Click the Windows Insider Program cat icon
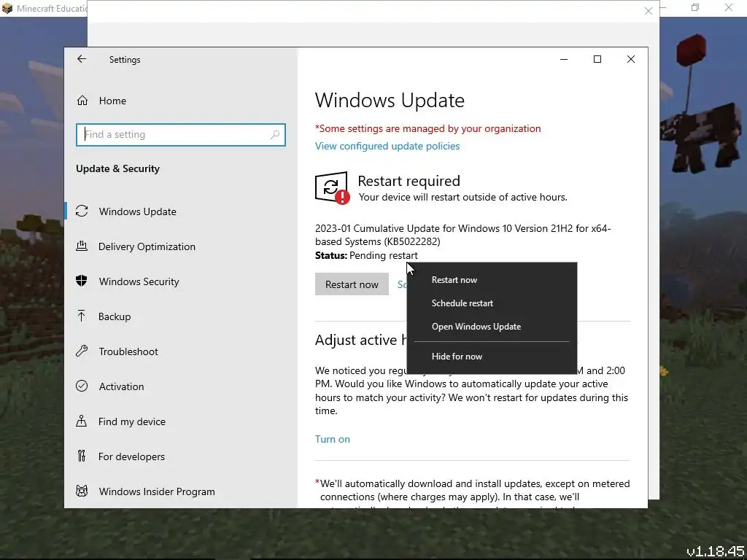The image size is (747, 560). coord(82,491)
